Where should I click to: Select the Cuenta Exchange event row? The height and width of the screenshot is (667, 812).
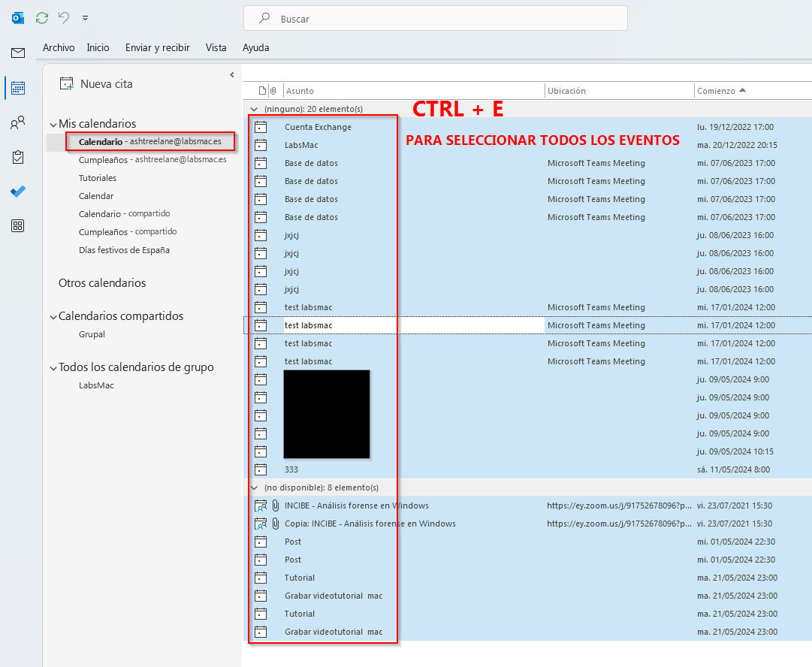point(318,127)
